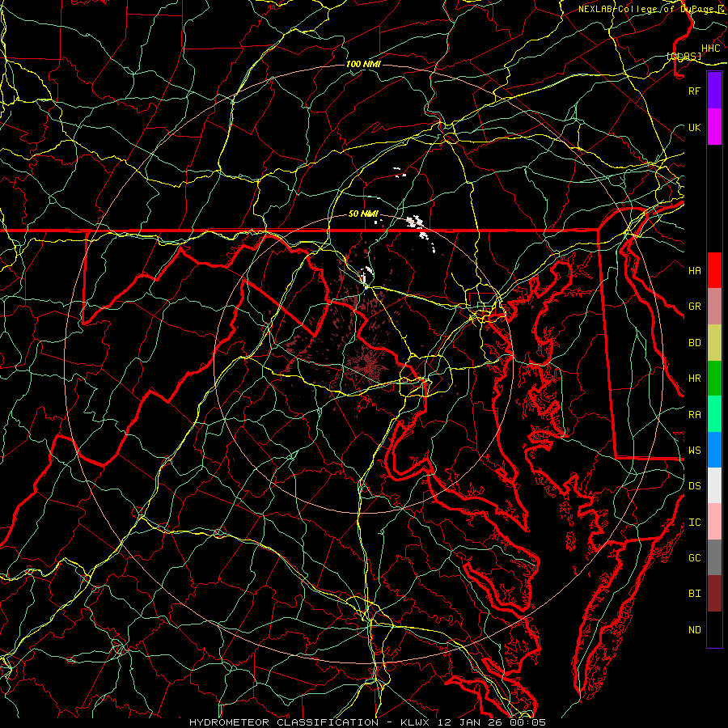Select the light pink IC legend swatch
Screen dimensions: 728x728
tap(714, 522)
